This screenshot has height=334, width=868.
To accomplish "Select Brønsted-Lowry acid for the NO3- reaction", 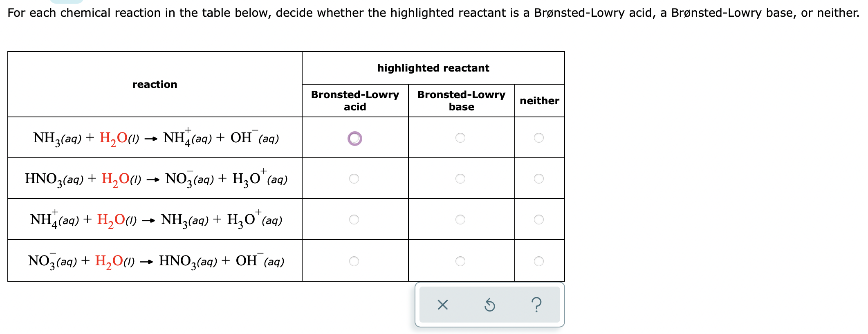I will [355, 260].
